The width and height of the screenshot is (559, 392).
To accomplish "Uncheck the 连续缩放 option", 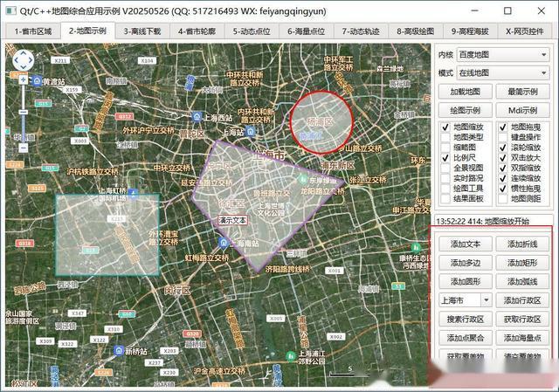I will pyautogui.click(x=503, y=178).
